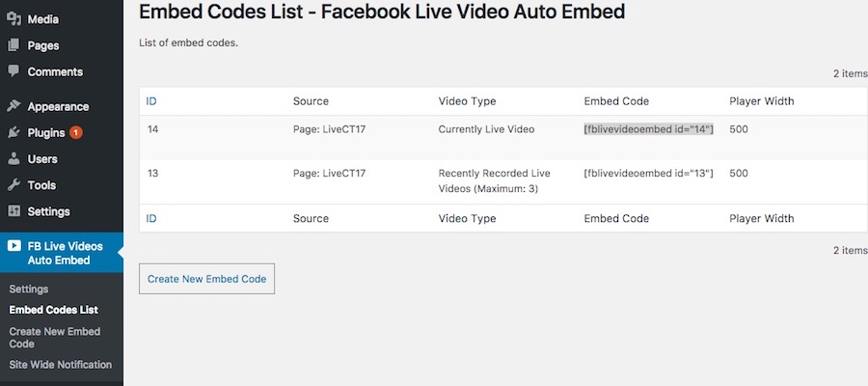Open Site Wide Notification submenu item
The width and height of the screenshot is (868, 386).
tap(60, 365)
